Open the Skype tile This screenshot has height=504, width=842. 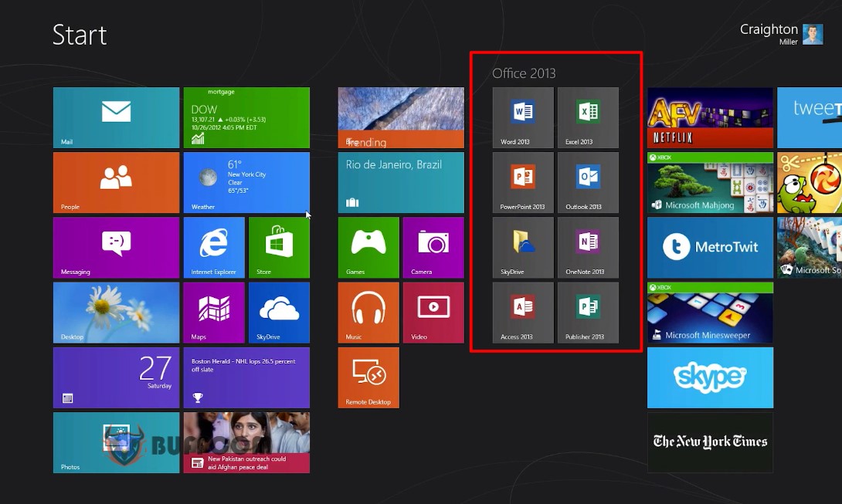pos(710,378)
